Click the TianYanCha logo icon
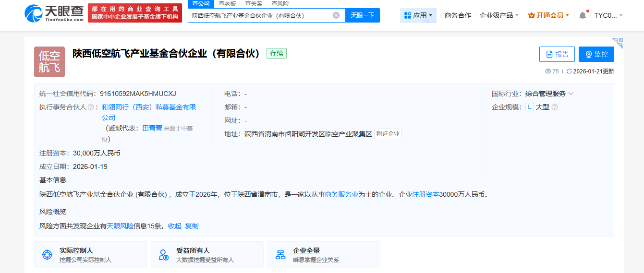644x273 pixels. coord(33,12)
